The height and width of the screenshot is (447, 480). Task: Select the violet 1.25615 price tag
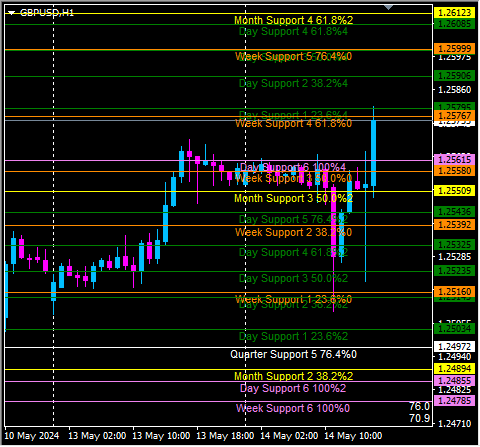[455, 160]
